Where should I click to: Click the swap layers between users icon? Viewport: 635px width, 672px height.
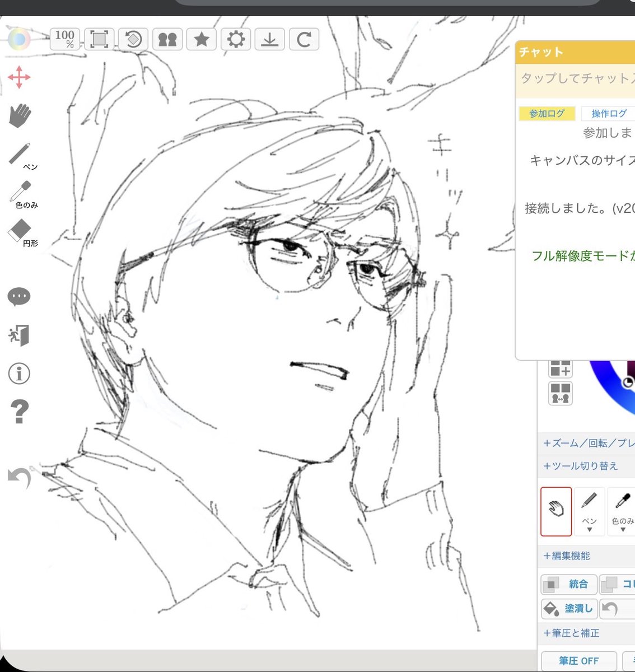point(560,393)
